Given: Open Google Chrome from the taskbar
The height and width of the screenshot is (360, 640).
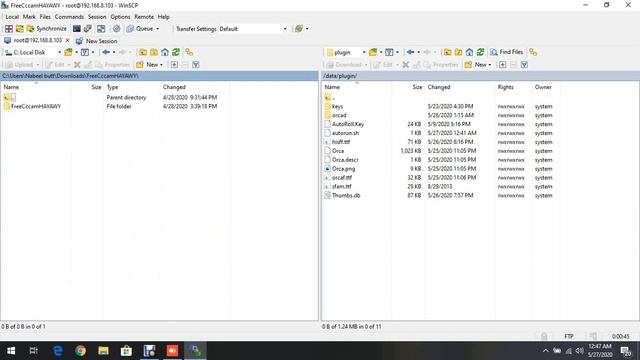Looking at the screenshot, I should click(x=80, y=350).
